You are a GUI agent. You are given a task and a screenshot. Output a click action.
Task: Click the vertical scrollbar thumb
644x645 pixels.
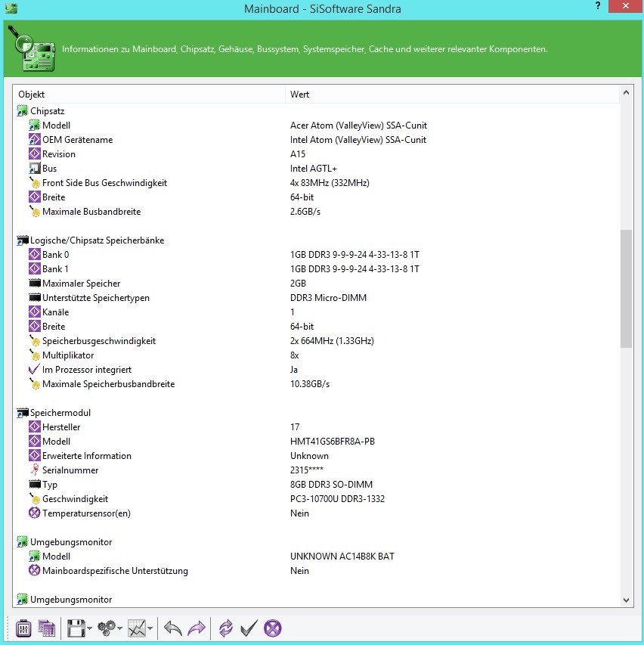(626, 289)
